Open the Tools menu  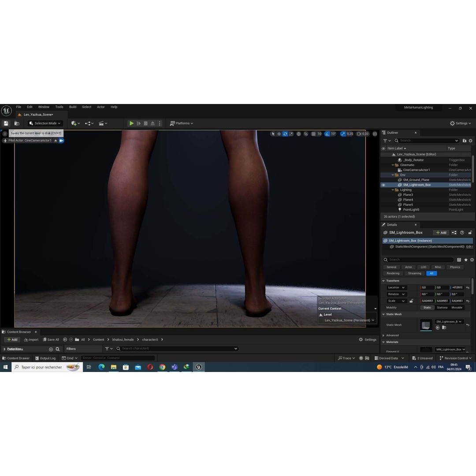tap(59, 107)
